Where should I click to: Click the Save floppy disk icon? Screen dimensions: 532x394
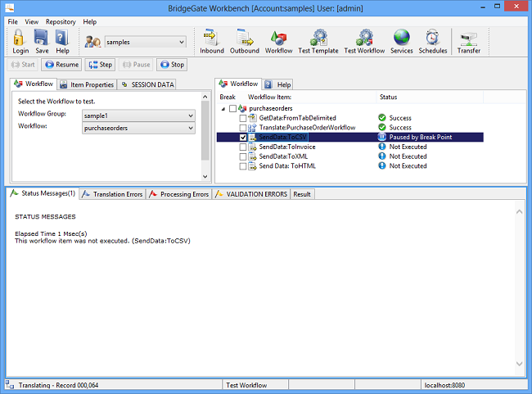[x=41, y=38]
